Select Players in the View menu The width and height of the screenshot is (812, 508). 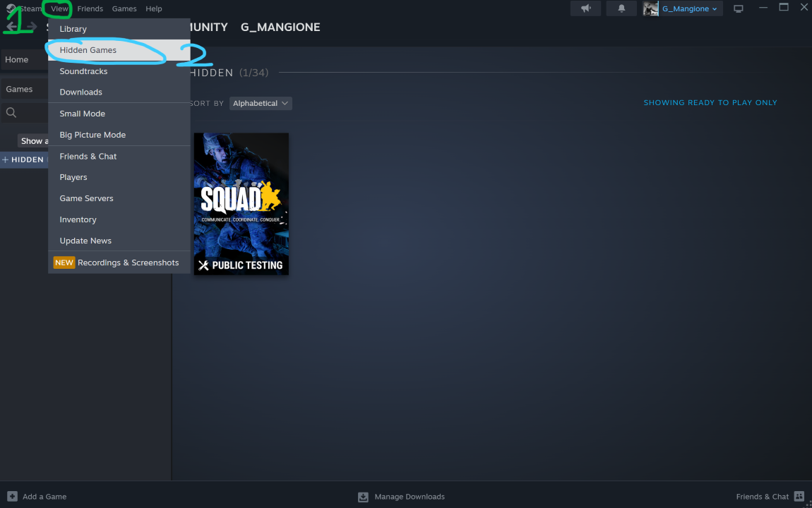(x=119, y=177)
